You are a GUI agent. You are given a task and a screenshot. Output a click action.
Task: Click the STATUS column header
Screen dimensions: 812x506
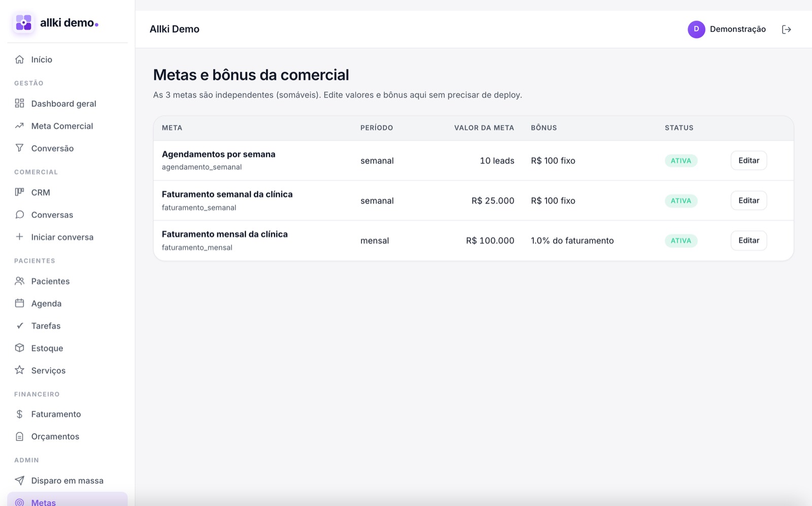point(679,128)
